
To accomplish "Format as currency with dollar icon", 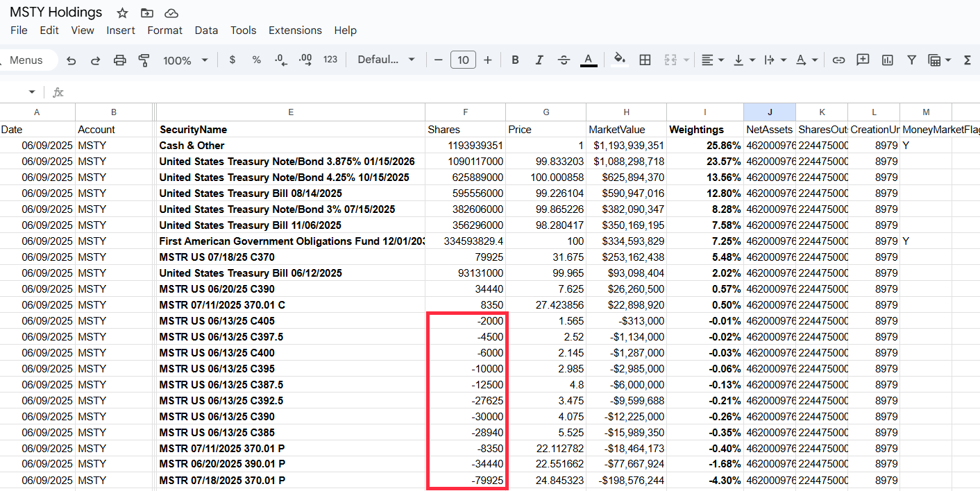I will click(233, 60).
